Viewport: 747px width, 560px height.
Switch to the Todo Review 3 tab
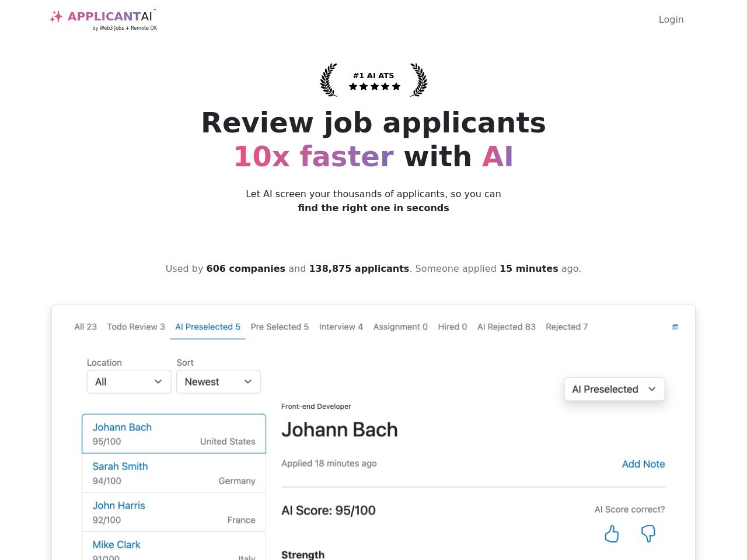(x=136, y=327)
